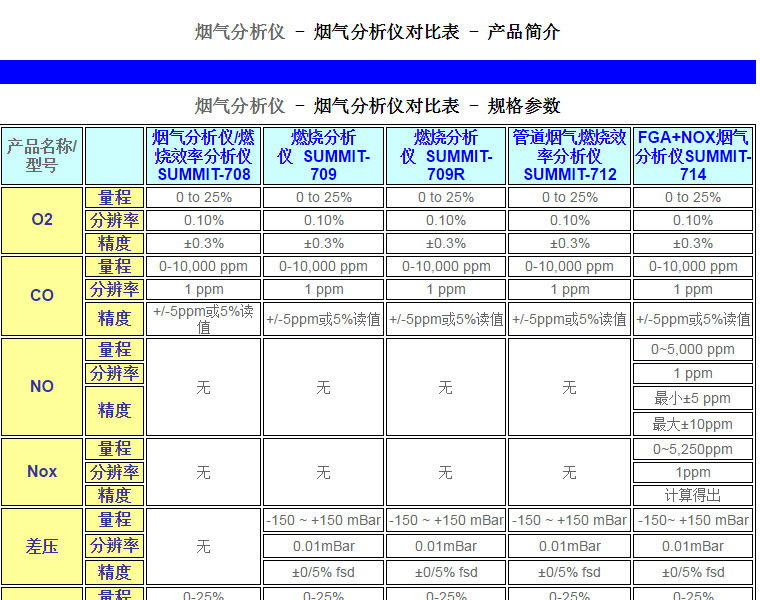Screen dimensions: 760x600
Task: Click the NO 分辨率 label cell
Action: 114,374
